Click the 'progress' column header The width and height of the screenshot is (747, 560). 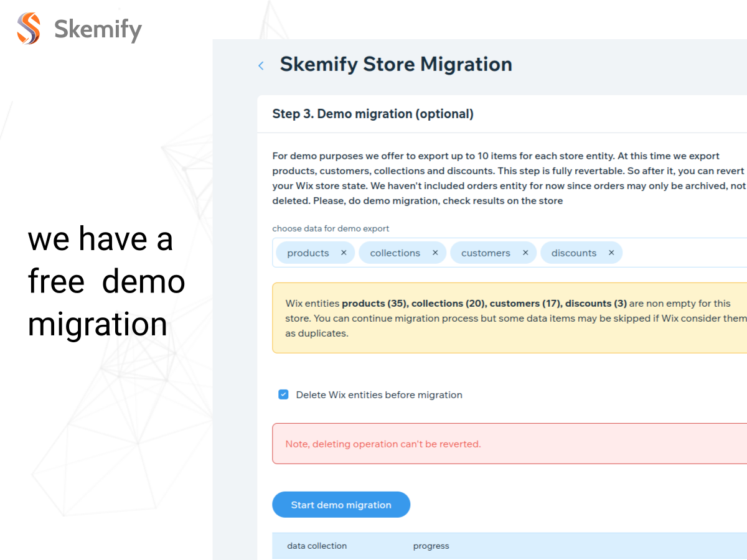431,546
